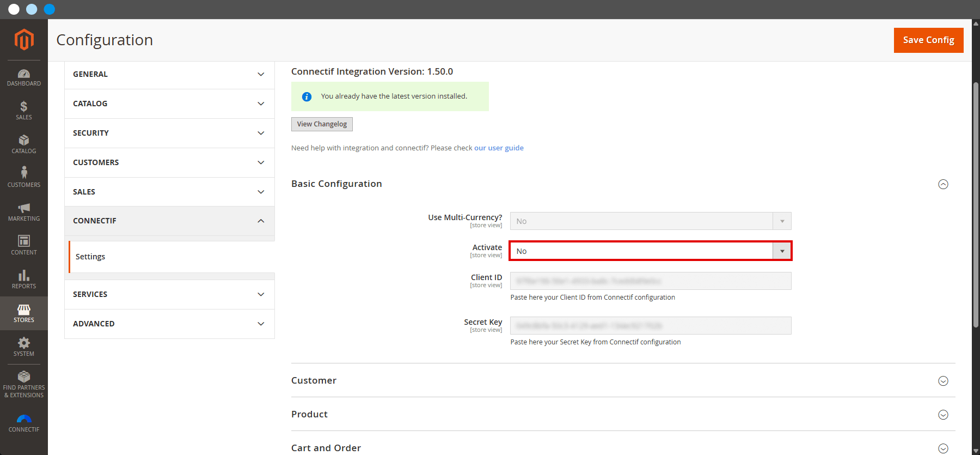The height and width of the screenshot is (455, 980).
Task: Click the Configuration page title
Action: click(105, 40)
